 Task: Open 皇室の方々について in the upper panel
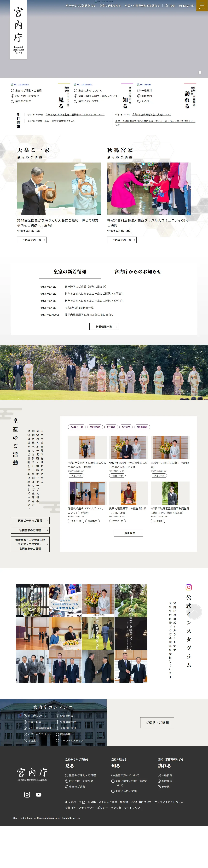click(88, 91)
